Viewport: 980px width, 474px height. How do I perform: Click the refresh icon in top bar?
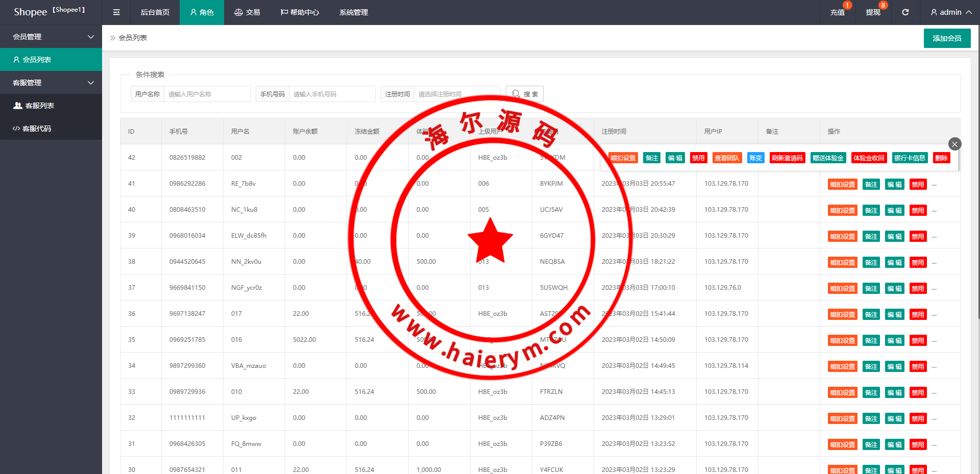(x=905, y=12)
